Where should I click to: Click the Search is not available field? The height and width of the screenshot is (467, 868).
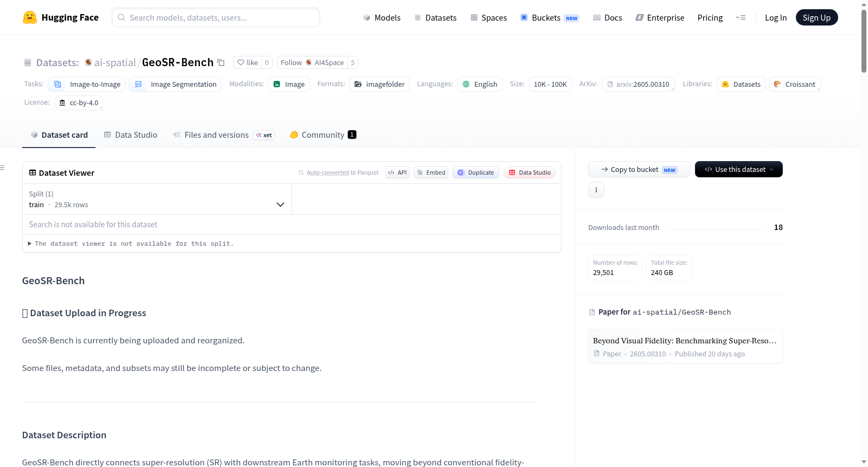coord(292,225)
